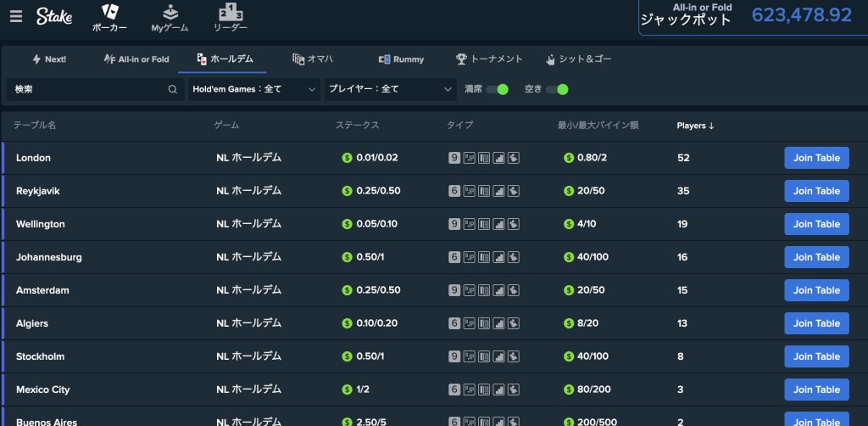Image resolution: width=868 pixels, height=426 pixels.
Task: Click Amsterdam row's 9-seat badge
Action: 454,290
